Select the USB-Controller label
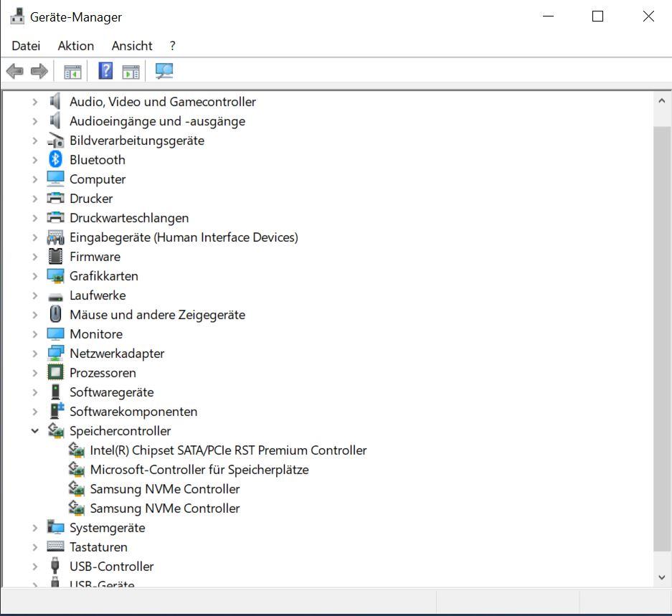Screen dimensions: 672x616 point(111,567)
